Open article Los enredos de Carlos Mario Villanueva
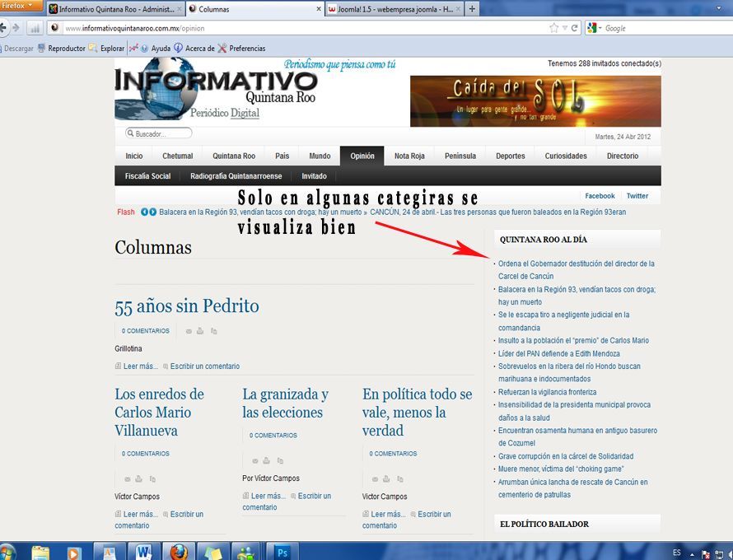Viewport: 733px width, 560px height. pyautogui.click(x=160, y=413)
